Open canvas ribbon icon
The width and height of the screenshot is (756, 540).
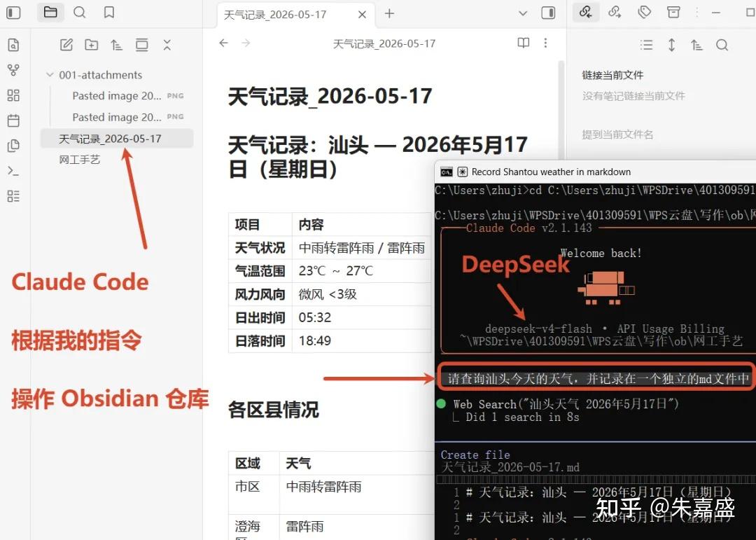point(13,95)
